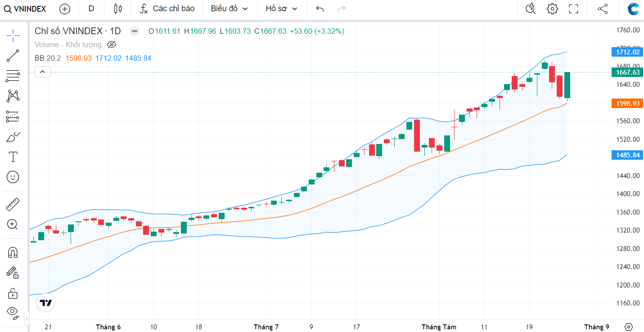Viewport: 644px width, 332px height.
Task: Click the Tháng 9 date label
Action: tap(596, 327)
